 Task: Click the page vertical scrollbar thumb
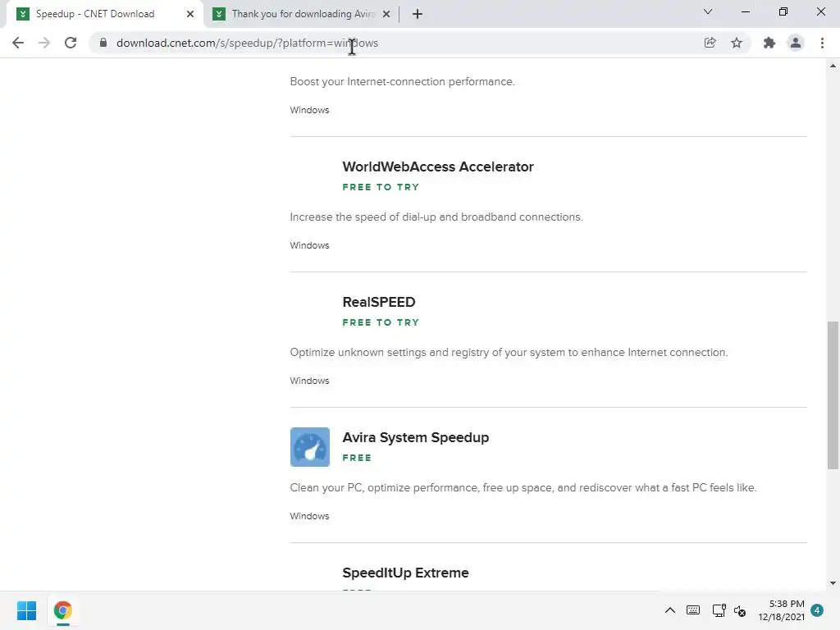click(x=833, y=395)
